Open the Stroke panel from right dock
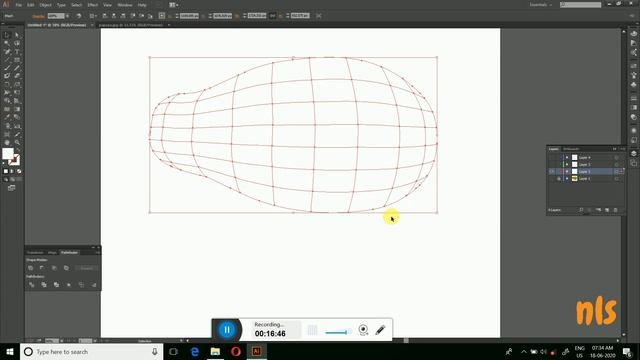This screenshot has height=360, width=640. 633,98
